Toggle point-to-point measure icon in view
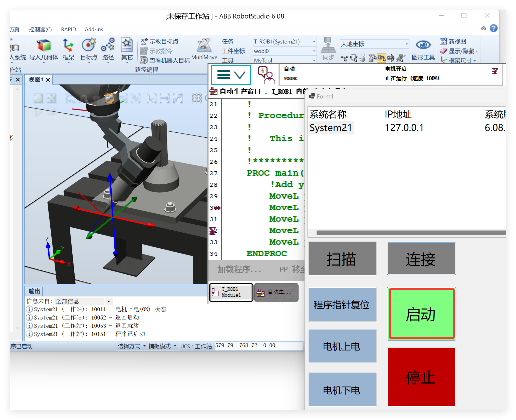The image size is (516, 420). click(177, 98)
